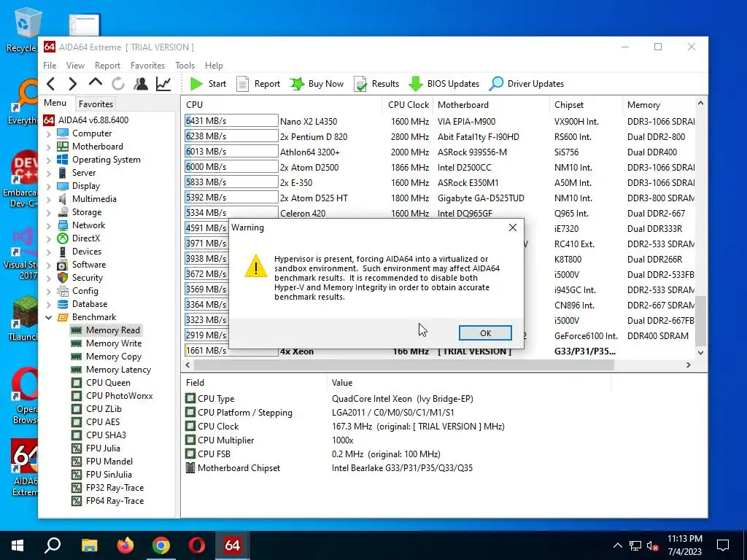Click the results list vertical scrollbar thumb
747x560 pixels.
pos(700,321)
